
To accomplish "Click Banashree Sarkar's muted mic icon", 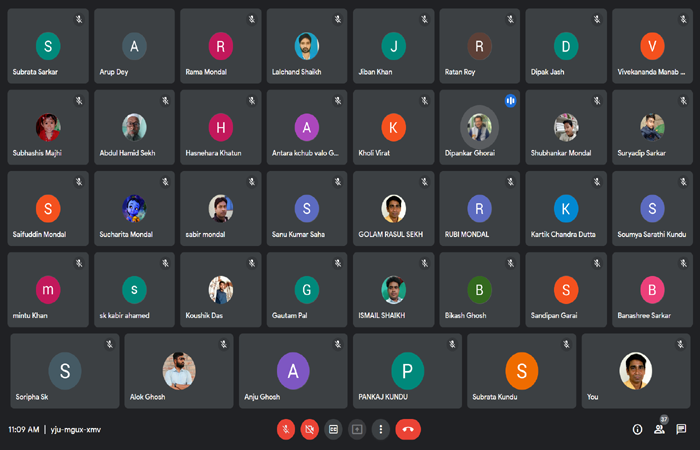I will [683, 263].
